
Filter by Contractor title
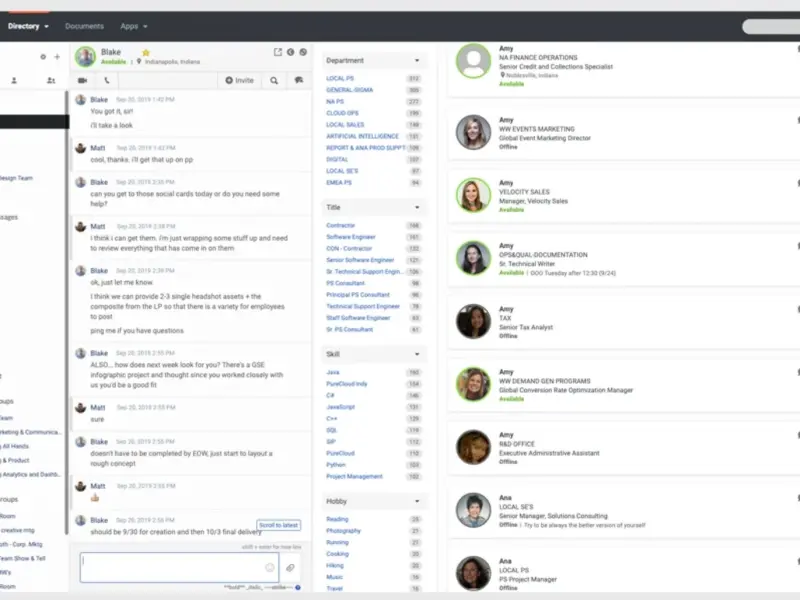pyautogui.click(x=340, y=226)
